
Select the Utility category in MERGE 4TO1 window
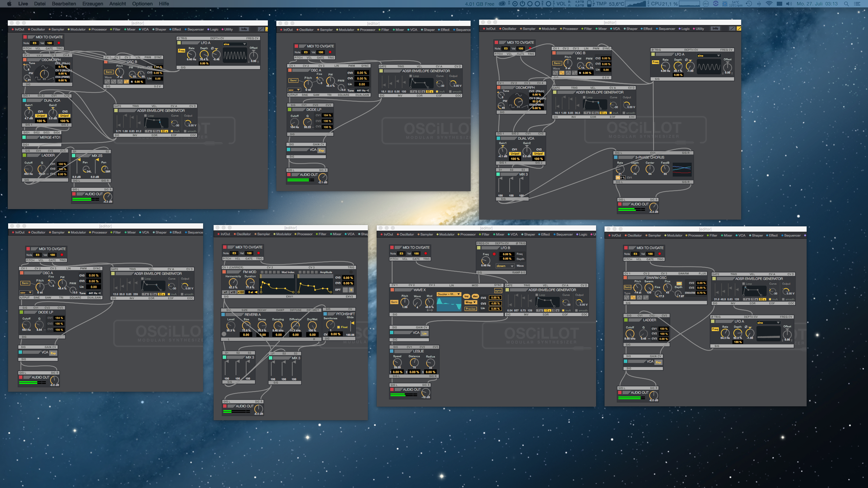coord(227,29)
